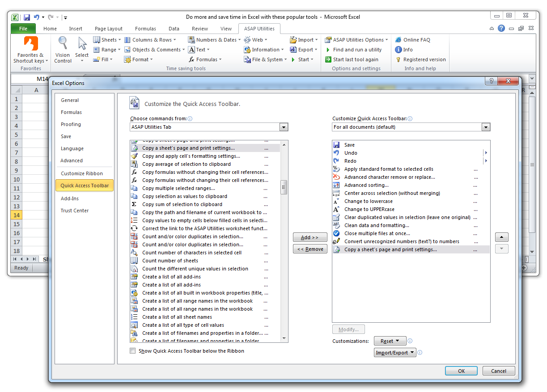547x392 pixels.
Task: Click the Move Up arrow button
Action: pyautogui.click(x=501, y=237)
